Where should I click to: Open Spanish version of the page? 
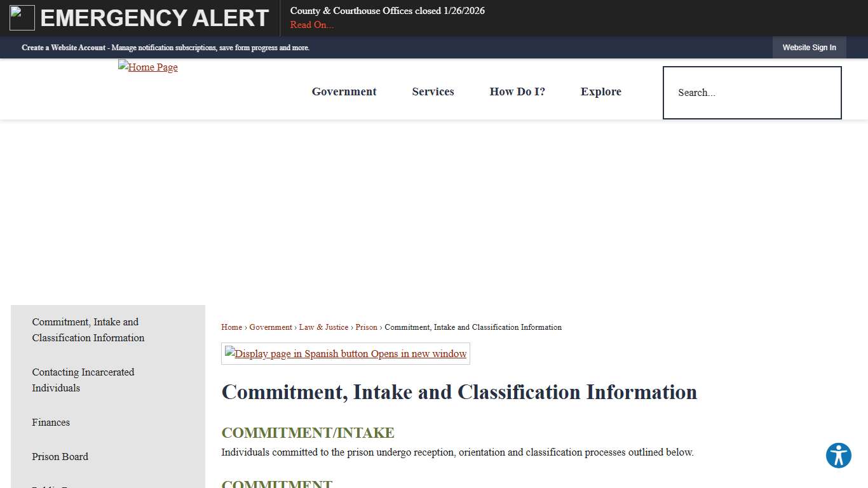pos(345,353)
